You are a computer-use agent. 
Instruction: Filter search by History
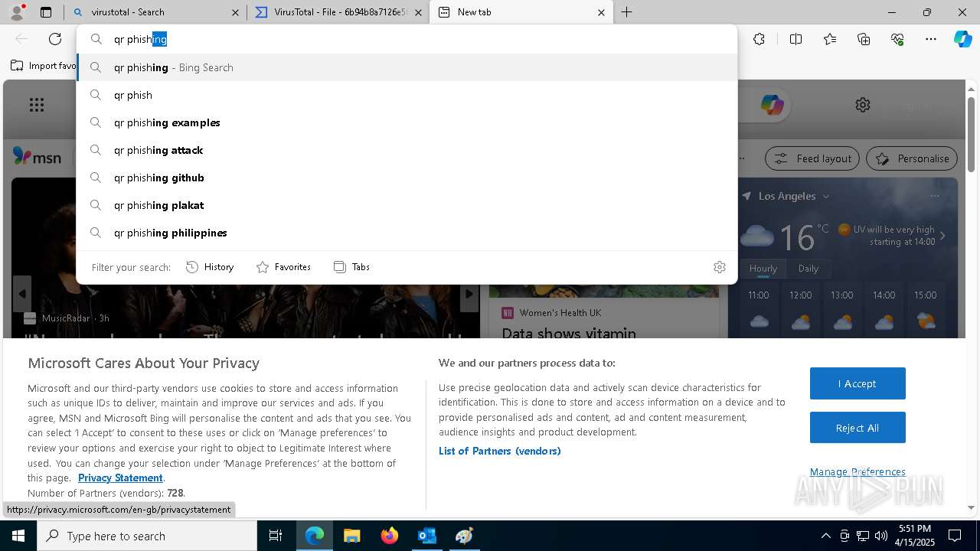click(210, 267)
